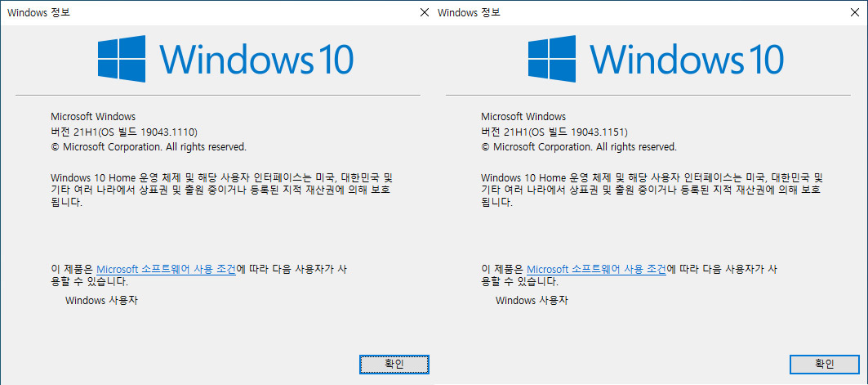Click copyright Microsoft Corporation line in right dialog
The image size is (868, 385).
(x=578, y=147)
